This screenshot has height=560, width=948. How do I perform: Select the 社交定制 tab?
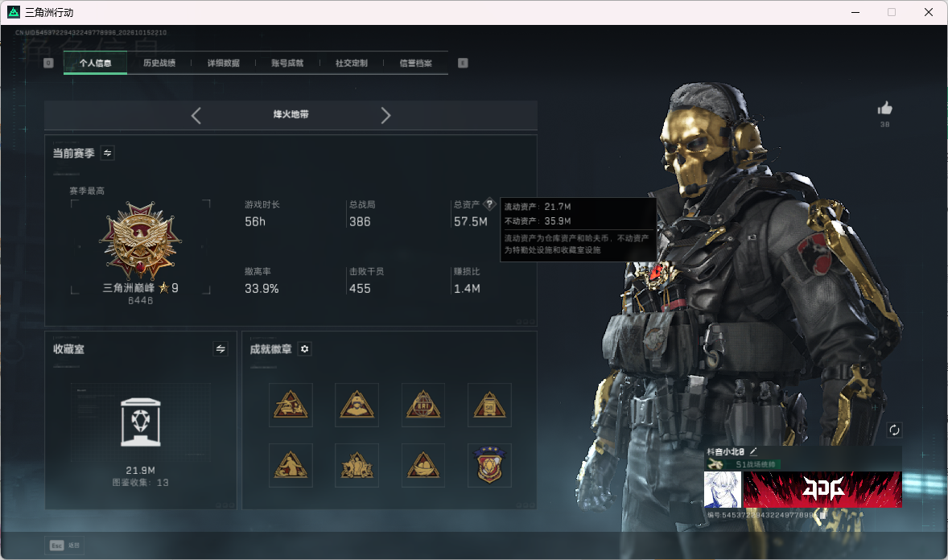[x=351, y=63]
